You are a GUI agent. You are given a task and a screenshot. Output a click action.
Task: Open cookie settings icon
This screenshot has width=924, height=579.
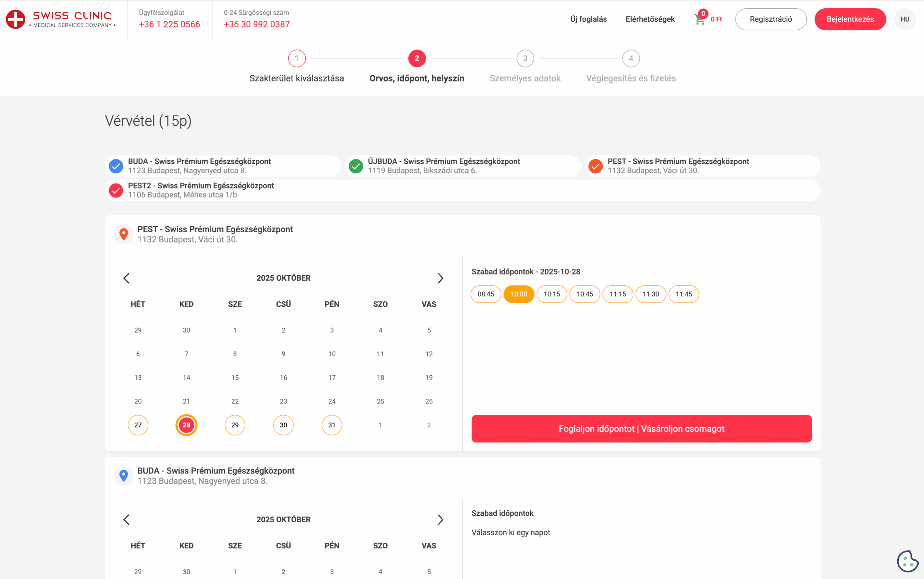tap(907, 561)
